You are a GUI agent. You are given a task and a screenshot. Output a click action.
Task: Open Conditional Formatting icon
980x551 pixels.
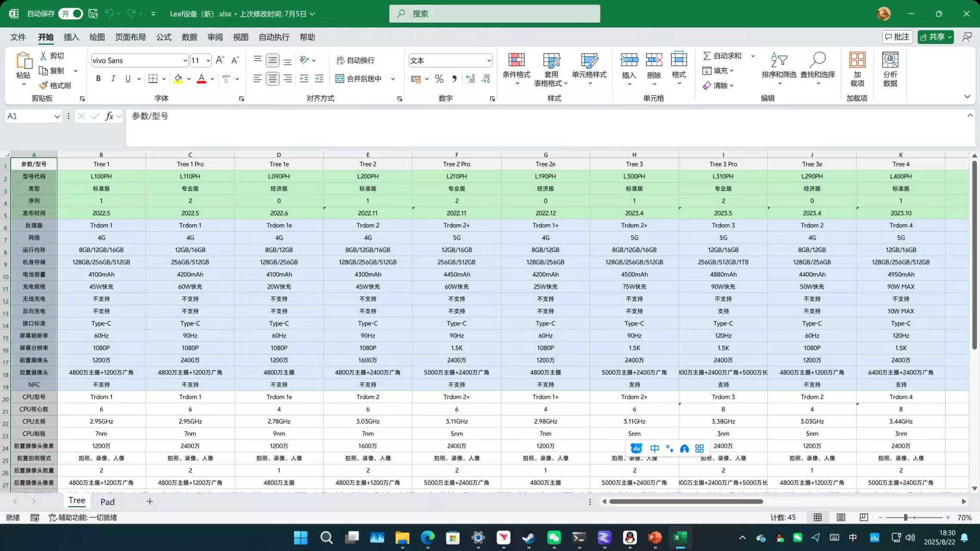pyautogui.click(x=516, y=60)
